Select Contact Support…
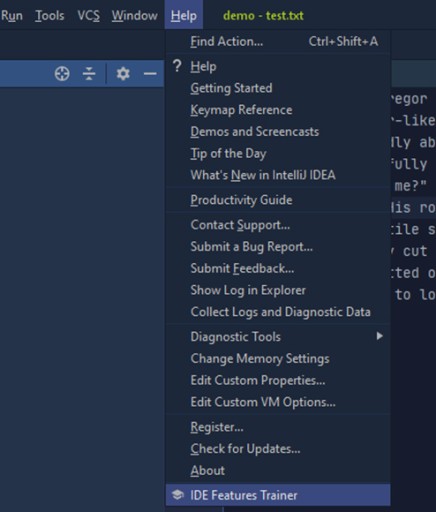Image resolution: width=436 pixels, height=512 pixels. [278, 225]
